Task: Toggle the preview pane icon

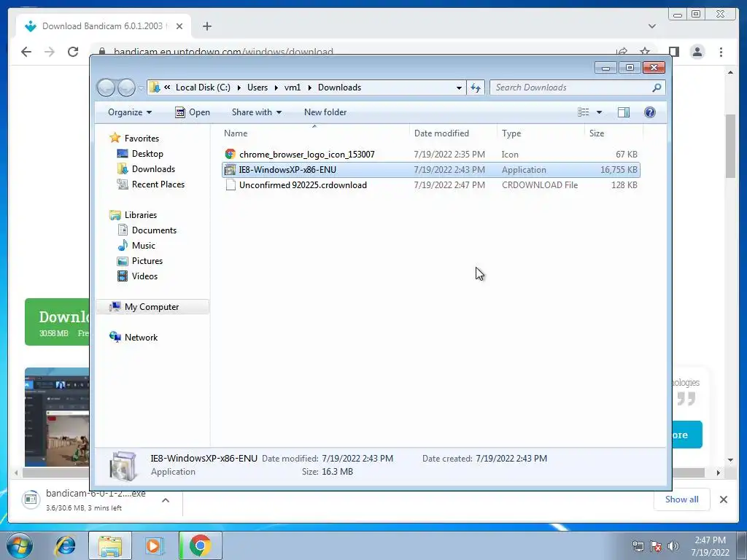Action: coord(623,112)
